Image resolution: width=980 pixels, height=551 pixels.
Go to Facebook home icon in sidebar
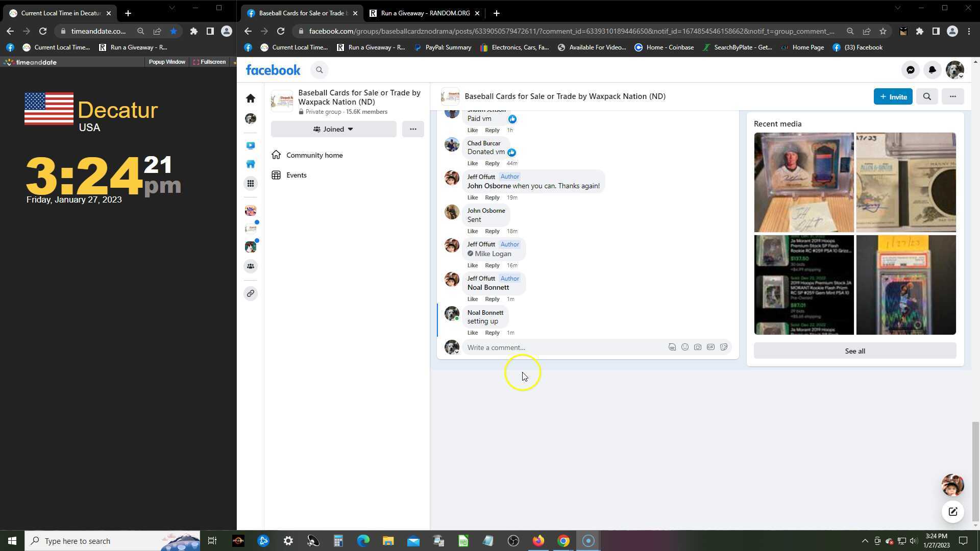[x=251, y=98]
